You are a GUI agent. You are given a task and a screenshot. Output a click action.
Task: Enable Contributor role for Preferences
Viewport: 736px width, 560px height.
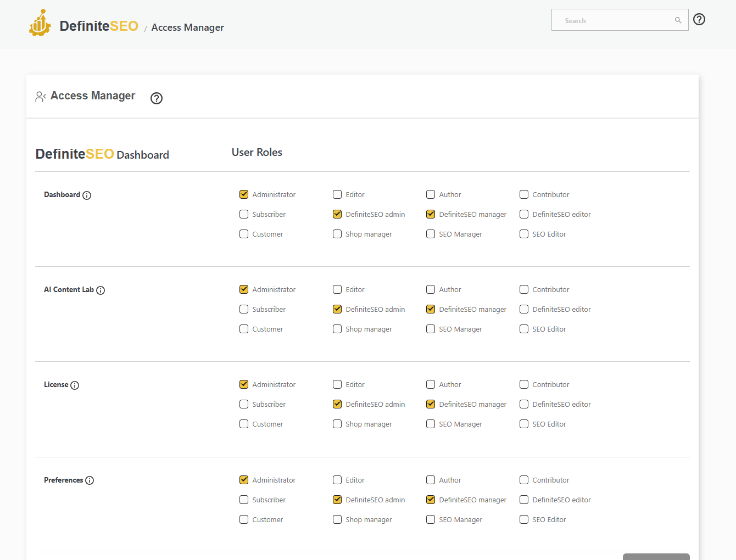tap(524, 480)
